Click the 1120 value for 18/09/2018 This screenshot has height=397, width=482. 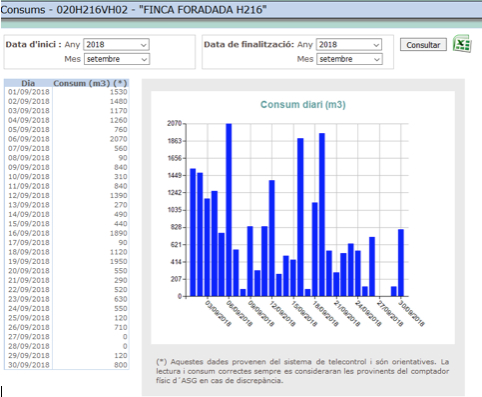pyautogui.click(x=119, y=252)
